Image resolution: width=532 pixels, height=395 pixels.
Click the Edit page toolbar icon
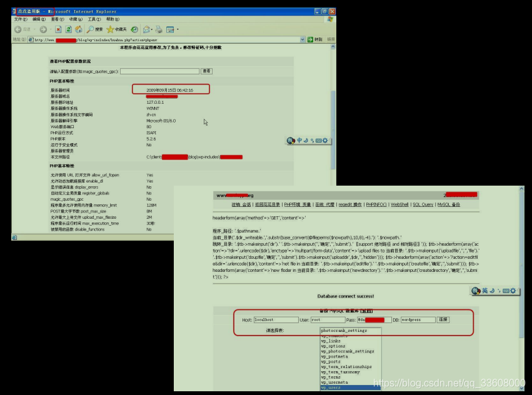pyautogui.click(x=170, y=29)
